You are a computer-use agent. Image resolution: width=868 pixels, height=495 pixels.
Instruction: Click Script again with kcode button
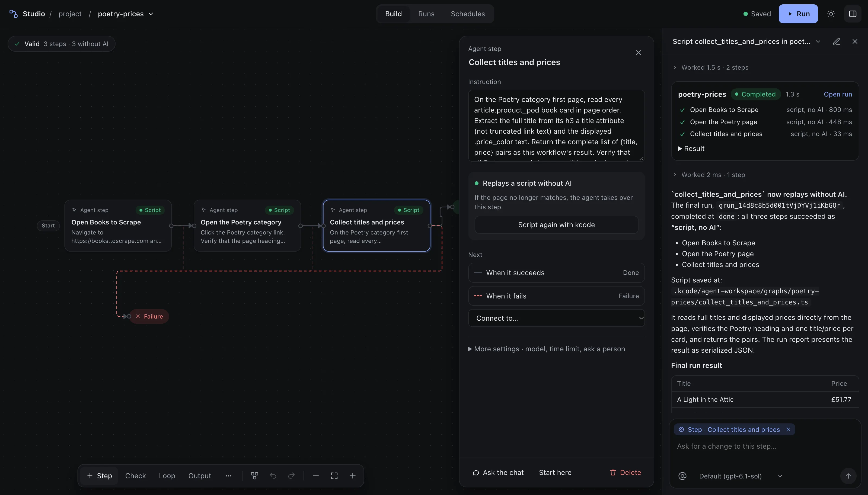[556, 225]
